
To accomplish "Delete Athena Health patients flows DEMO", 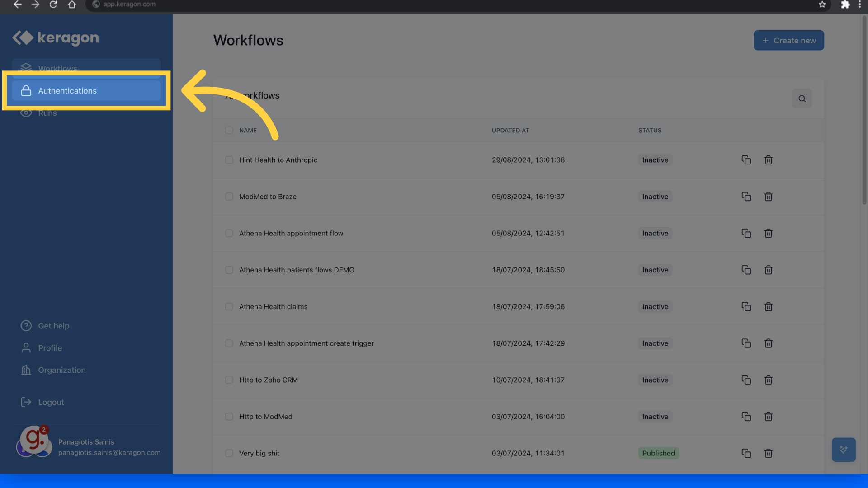I will (768, 270).
